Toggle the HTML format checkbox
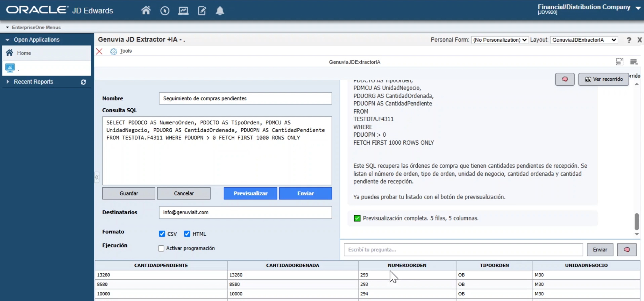Viewport: 644px width, 301px height. pos(187,234)
